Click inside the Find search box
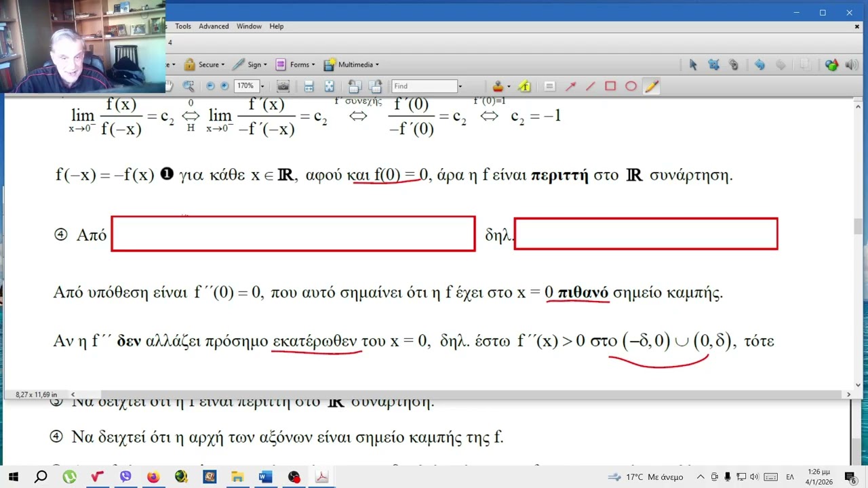This screenshot has height=488, width=868. [425, 86]
